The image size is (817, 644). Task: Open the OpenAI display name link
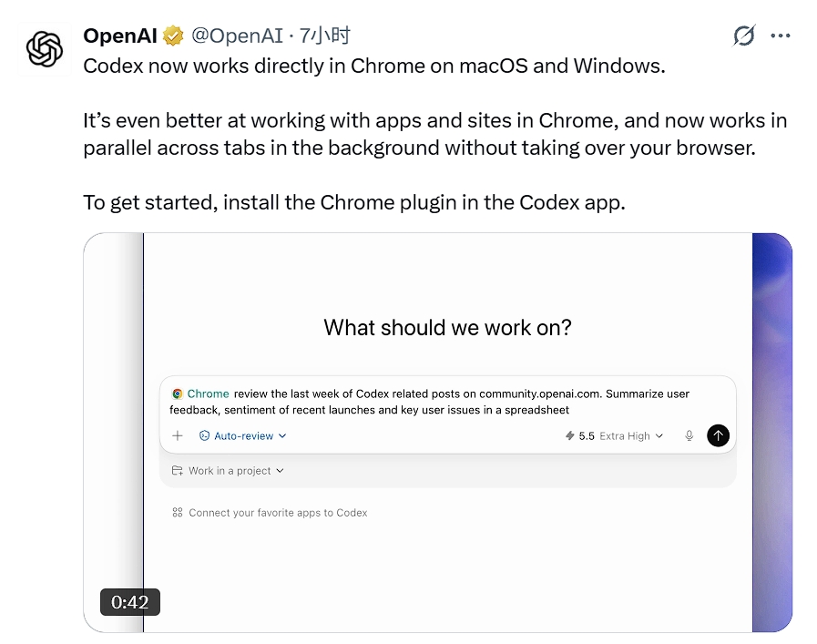tap(120, 36)
